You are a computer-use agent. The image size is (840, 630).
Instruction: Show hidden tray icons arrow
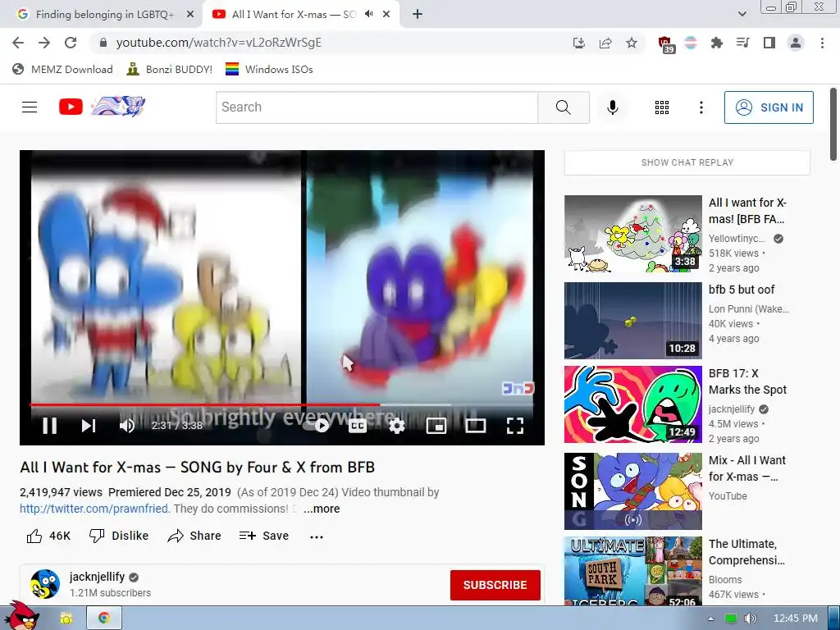pos(710,619)
